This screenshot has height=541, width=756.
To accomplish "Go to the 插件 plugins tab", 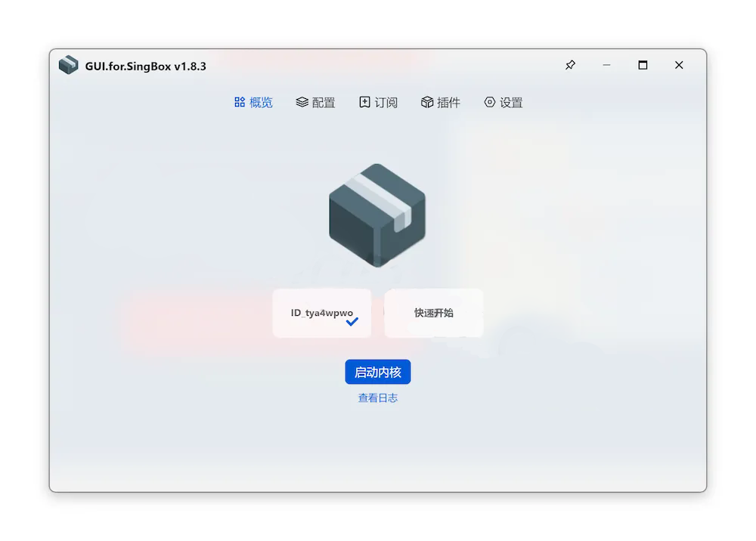I will click(x=441, y=102).
